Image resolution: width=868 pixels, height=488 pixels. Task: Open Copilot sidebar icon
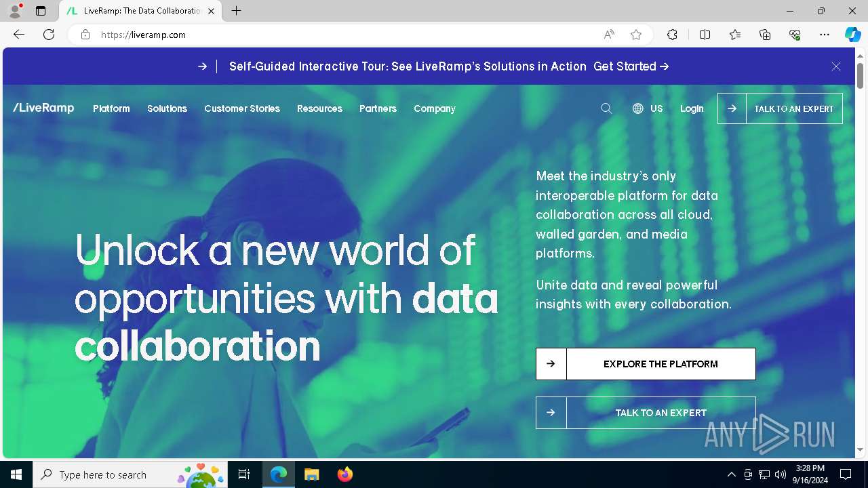pos(852,35)
